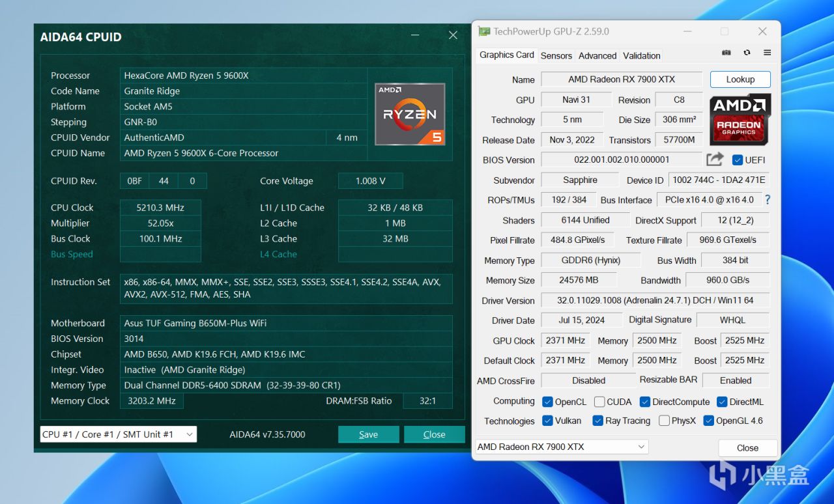Click the Ryzen 5 processor badge
This screenshot has width=834, height=504.
click(410, 114)
